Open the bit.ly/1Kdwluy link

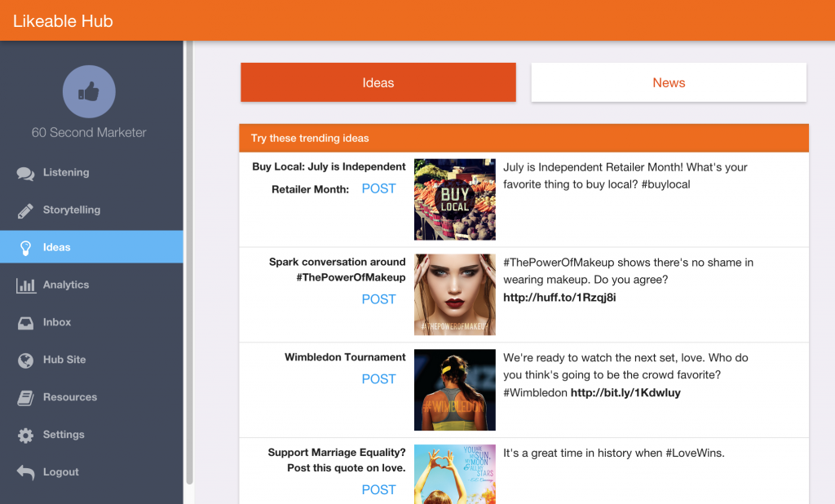coord(625,393)
